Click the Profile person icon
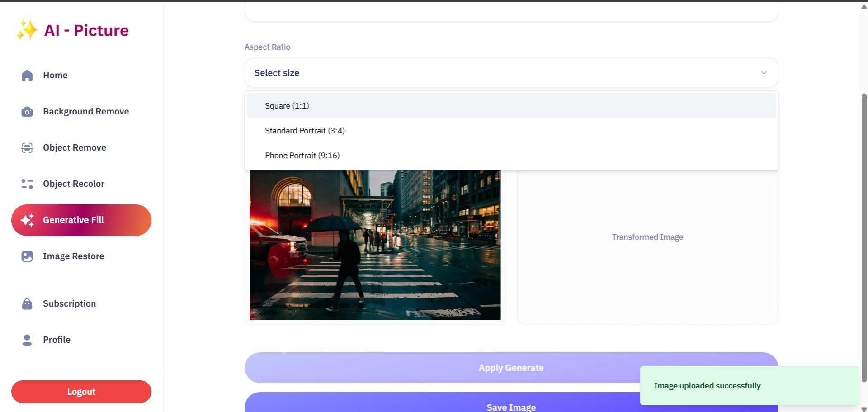 click(x=27, y=340)
